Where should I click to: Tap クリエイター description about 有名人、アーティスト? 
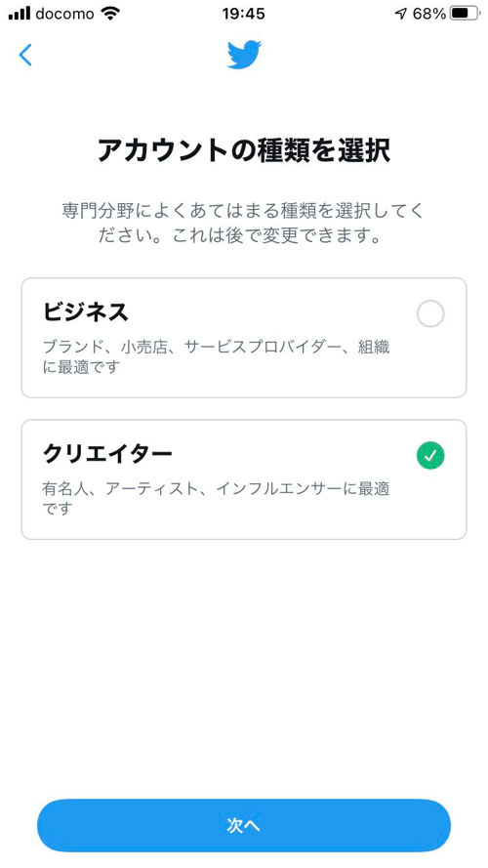click(217, 498)
